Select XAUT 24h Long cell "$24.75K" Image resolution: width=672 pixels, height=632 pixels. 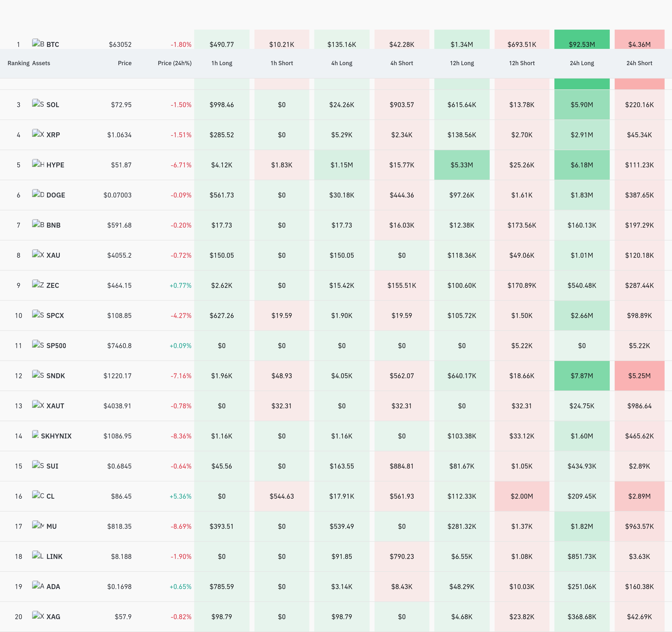click(582, 406)
